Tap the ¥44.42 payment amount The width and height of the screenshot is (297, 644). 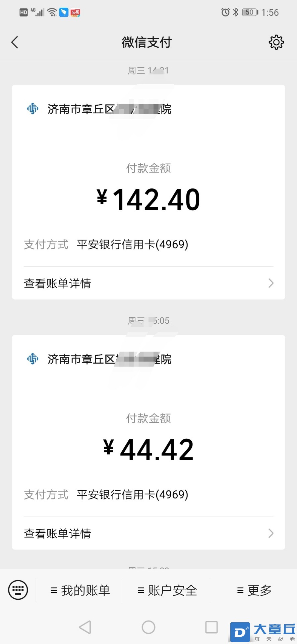148,449
